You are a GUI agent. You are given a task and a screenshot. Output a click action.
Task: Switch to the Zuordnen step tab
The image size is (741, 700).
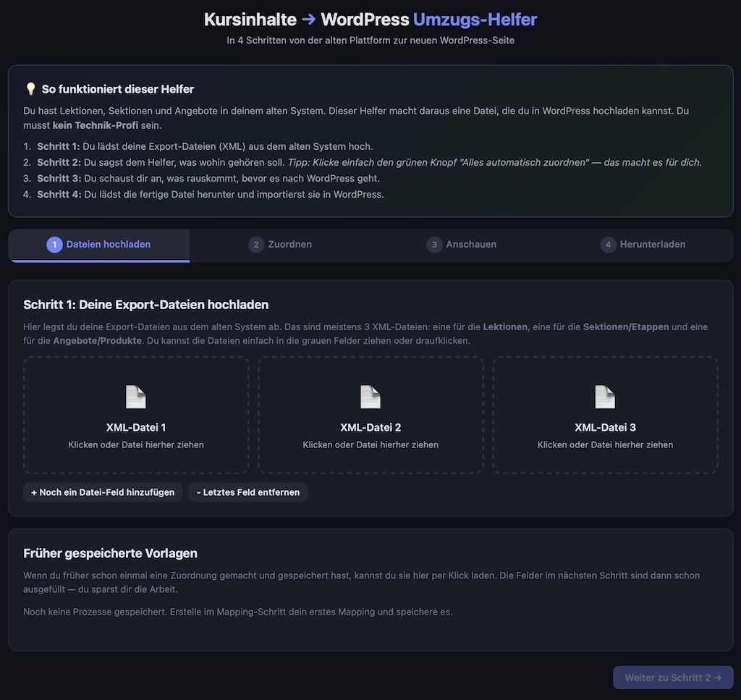(280, 245)
